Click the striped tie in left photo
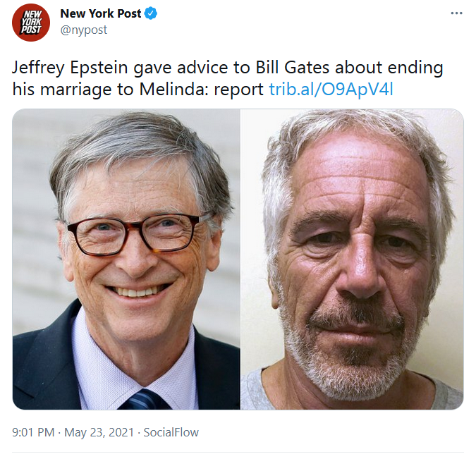The image size is (476, 459). click(141, 400)
